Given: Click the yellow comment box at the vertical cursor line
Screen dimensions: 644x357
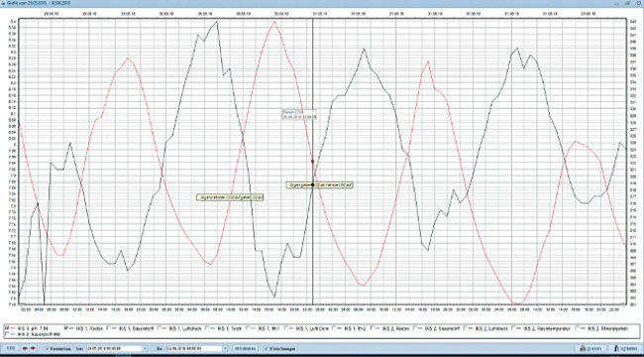Looking at the screenshot, I should click(x=320, y=185).
